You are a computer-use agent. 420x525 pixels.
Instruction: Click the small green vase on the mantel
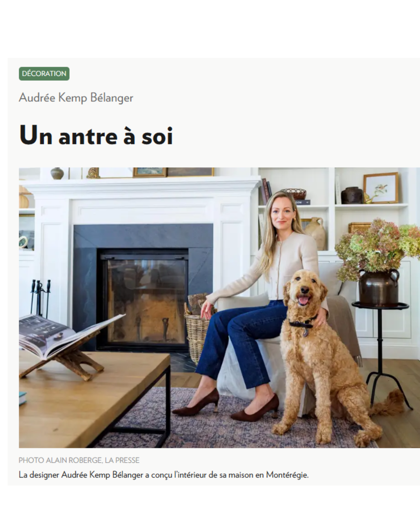click(57, 173)
